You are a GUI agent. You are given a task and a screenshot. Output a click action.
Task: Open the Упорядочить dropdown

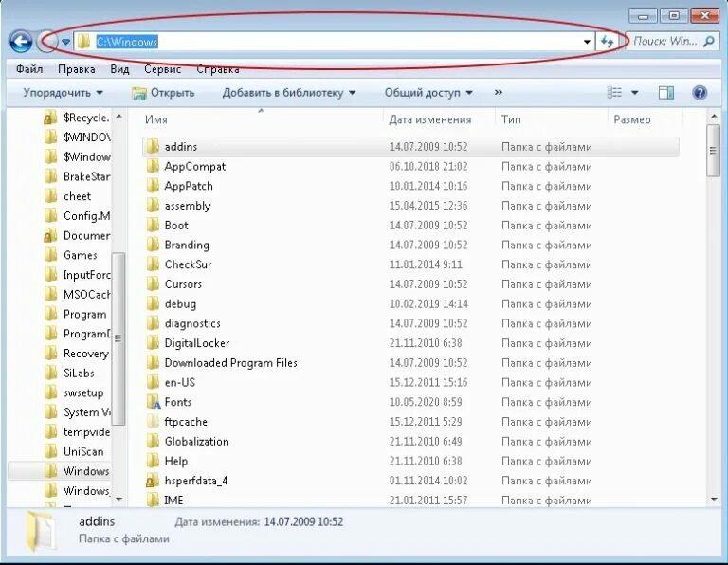[64, 93]
